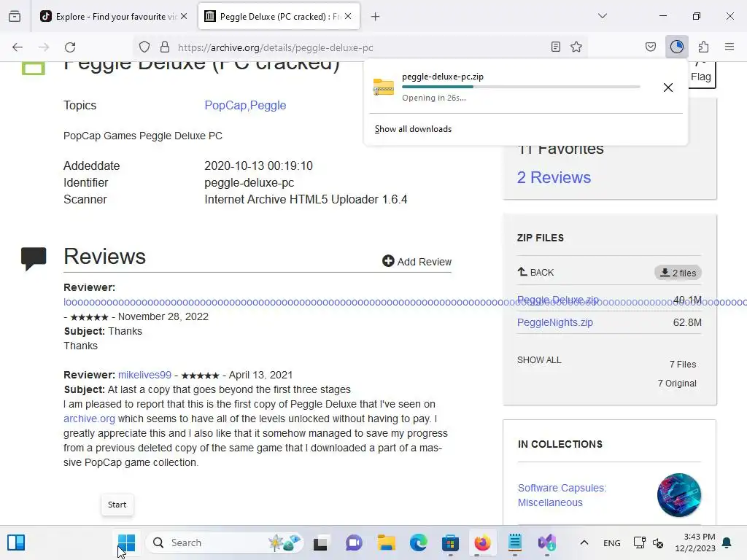This screenshot has height=560, width=747.
Task: Open Task View on taskbar
Action: [x=320, y=542]
